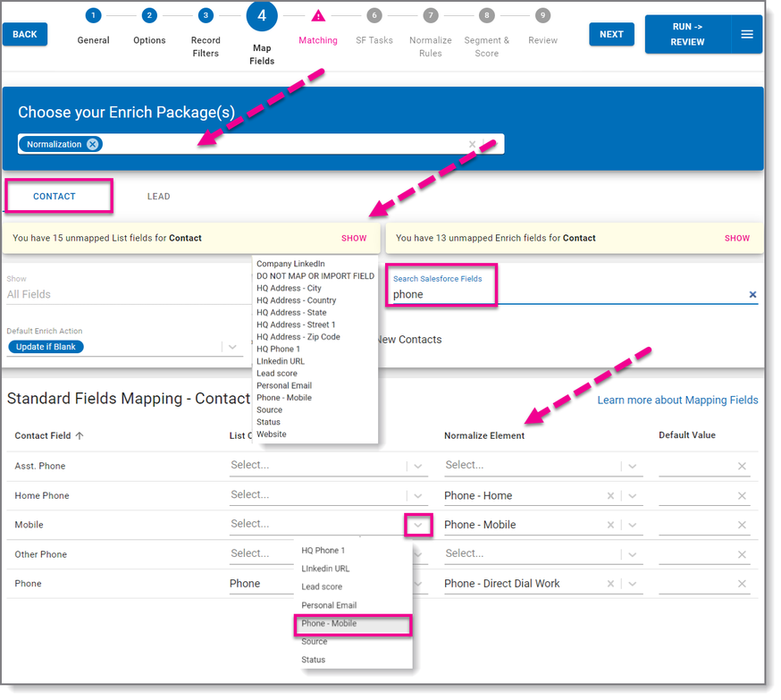Open the hamburger menu beside RUN -> REVIEW

click(748, 34)
